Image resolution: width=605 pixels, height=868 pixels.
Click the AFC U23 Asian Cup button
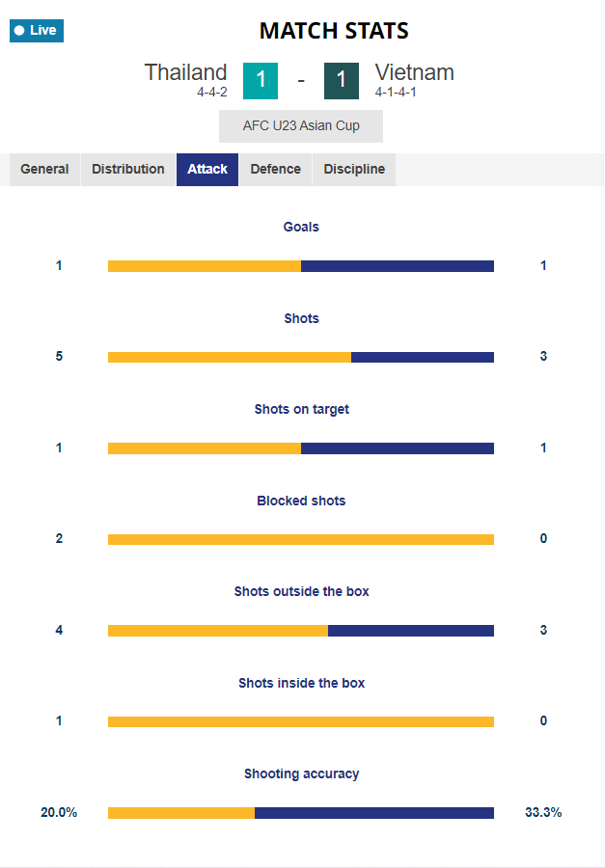301,126
